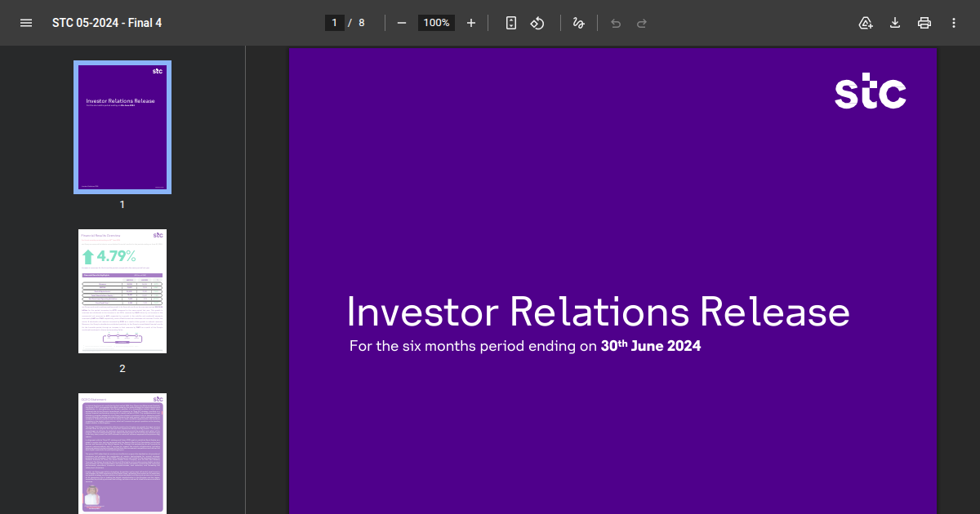This screenshot has height=514, width=980.
Task: Select the draw annotation tool
Action: click(x=579, y=23)
